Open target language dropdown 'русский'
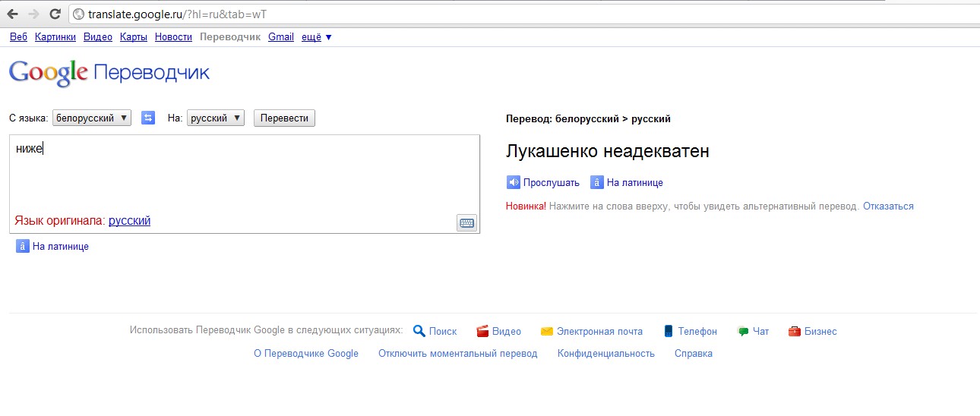This screenshot has height=416, width=980. [x=215, y=118]
